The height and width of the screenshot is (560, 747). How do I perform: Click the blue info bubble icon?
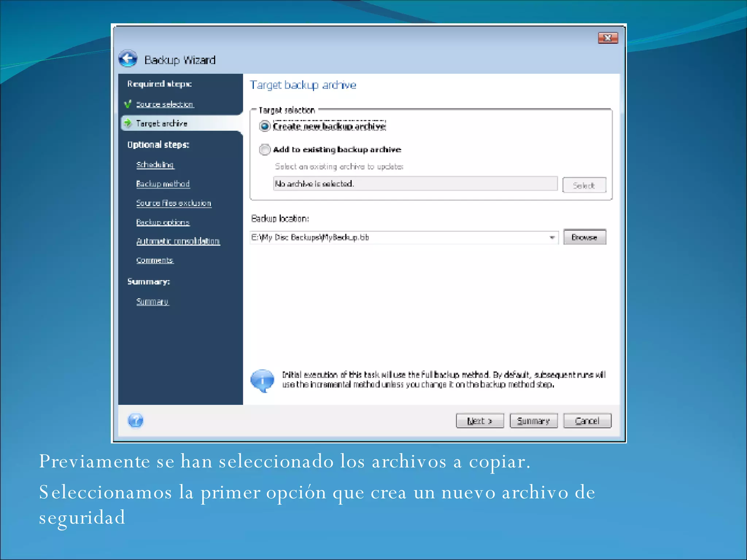pos(262,381)
